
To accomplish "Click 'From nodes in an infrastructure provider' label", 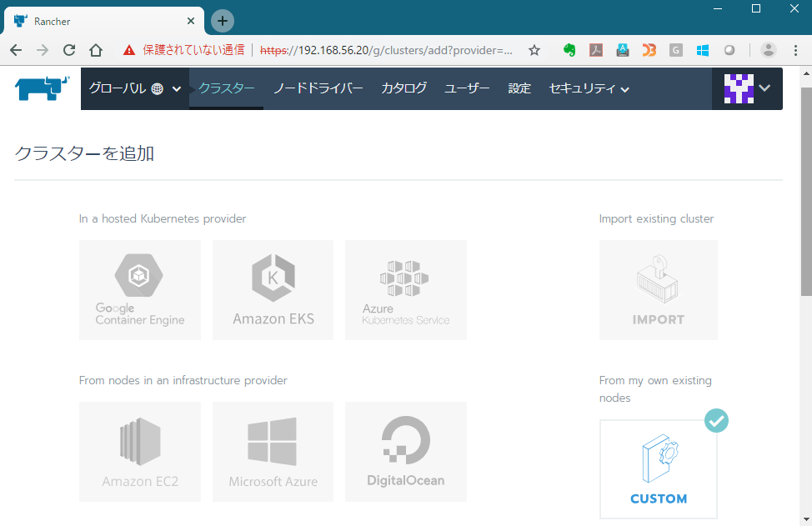I will (x=183, y=380).
